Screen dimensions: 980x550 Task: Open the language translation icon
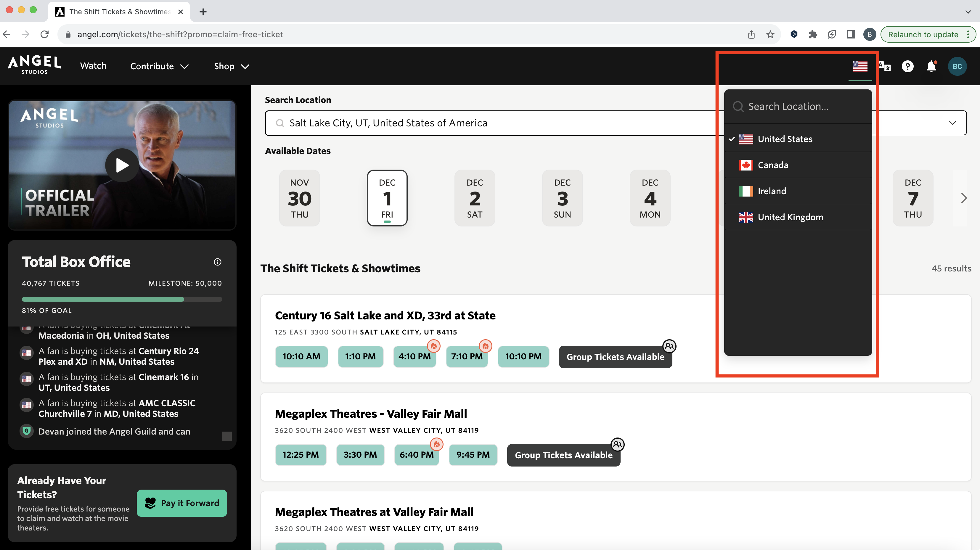tap(885, 67)
